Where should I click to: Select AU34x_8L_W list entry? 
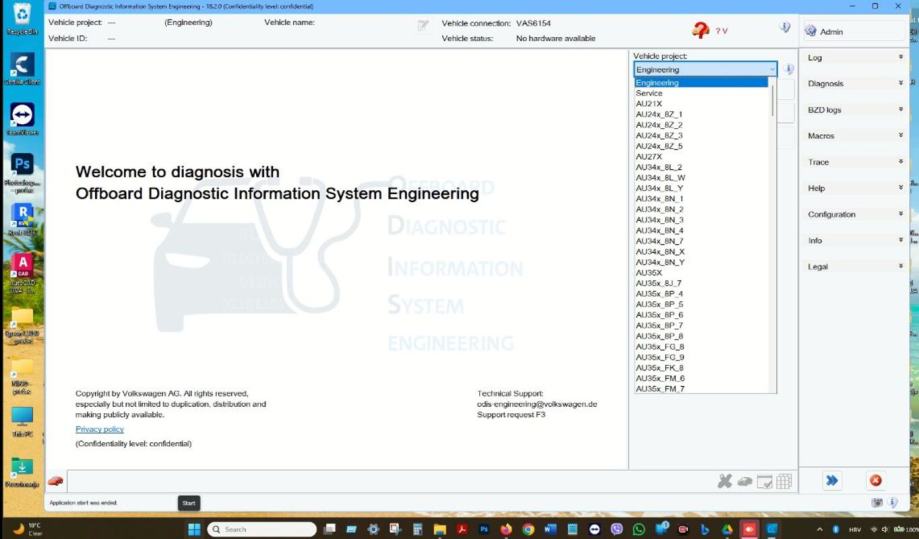click(701, 178)
